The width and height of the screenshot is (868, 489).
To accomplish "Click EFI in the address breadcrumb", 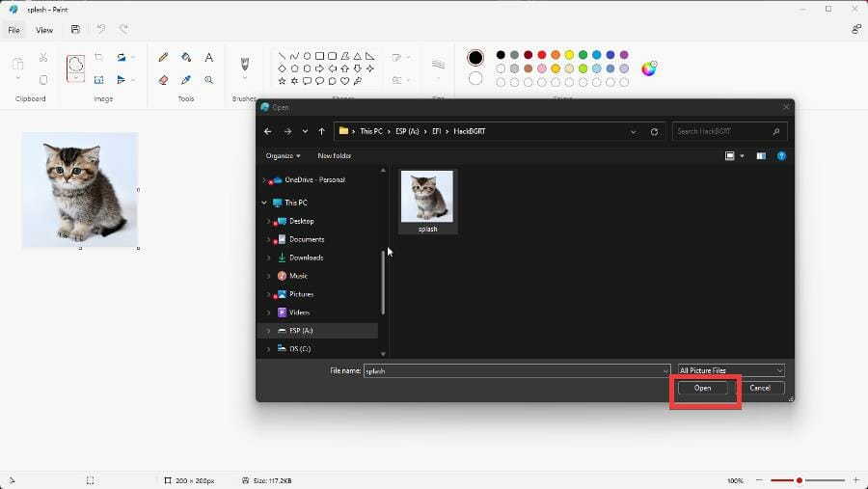I will (437, 131).
